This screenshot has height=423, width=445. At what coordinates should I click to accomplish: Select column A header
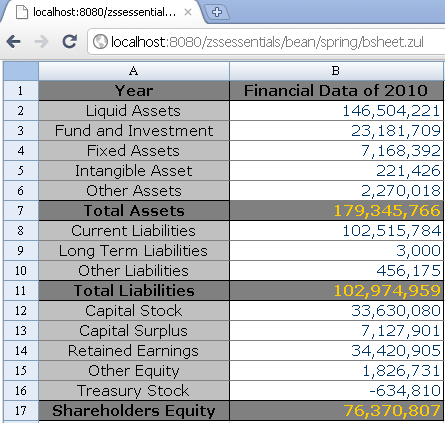pyautogui.click(x=134, y=71)
